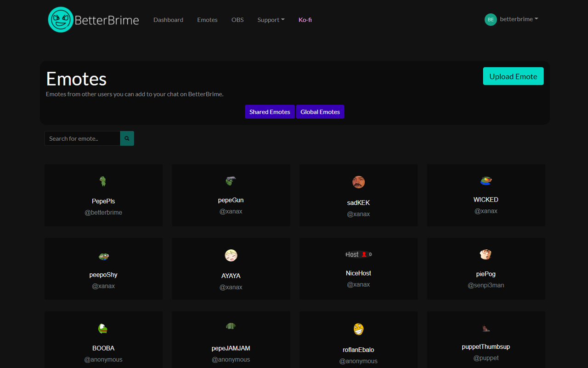Expand the Support dropdown menu

[271, 20]
